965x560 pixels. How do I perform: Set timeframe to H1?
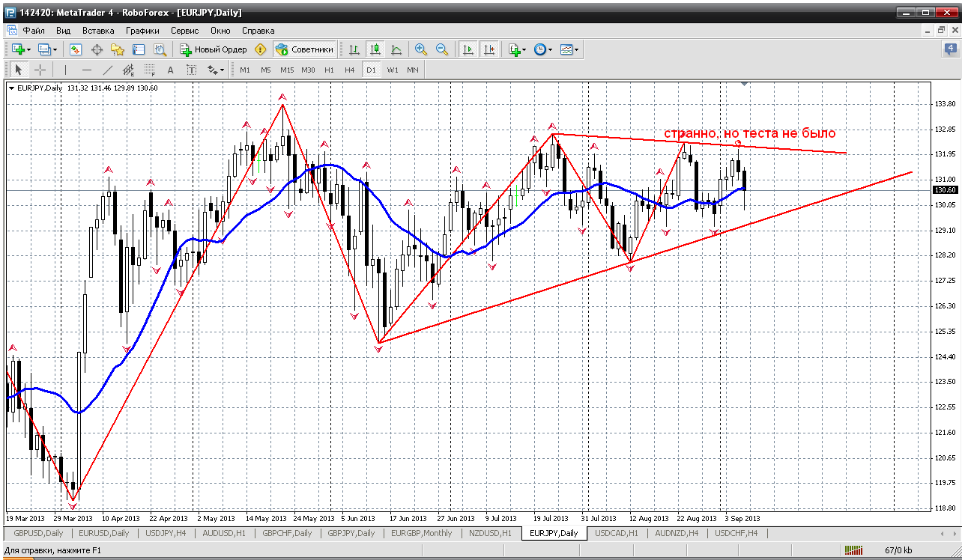coord(329,70)
